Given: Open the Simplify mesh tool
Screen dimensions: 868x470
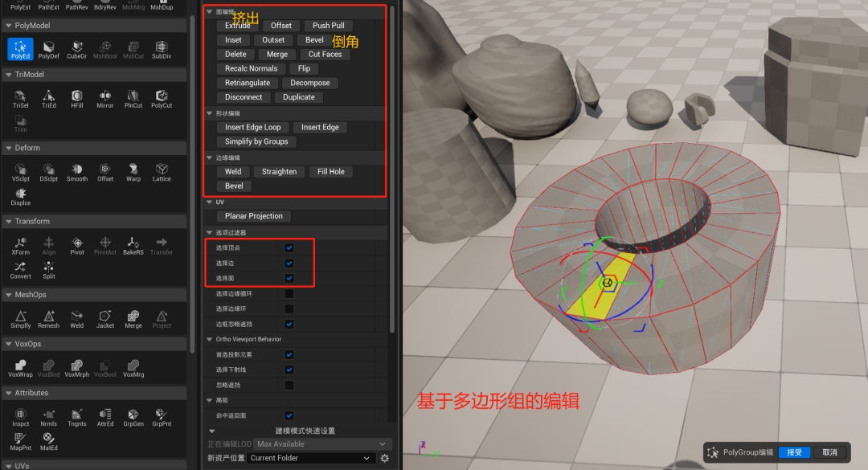Looking at the screenshot, I should [20, 319].
